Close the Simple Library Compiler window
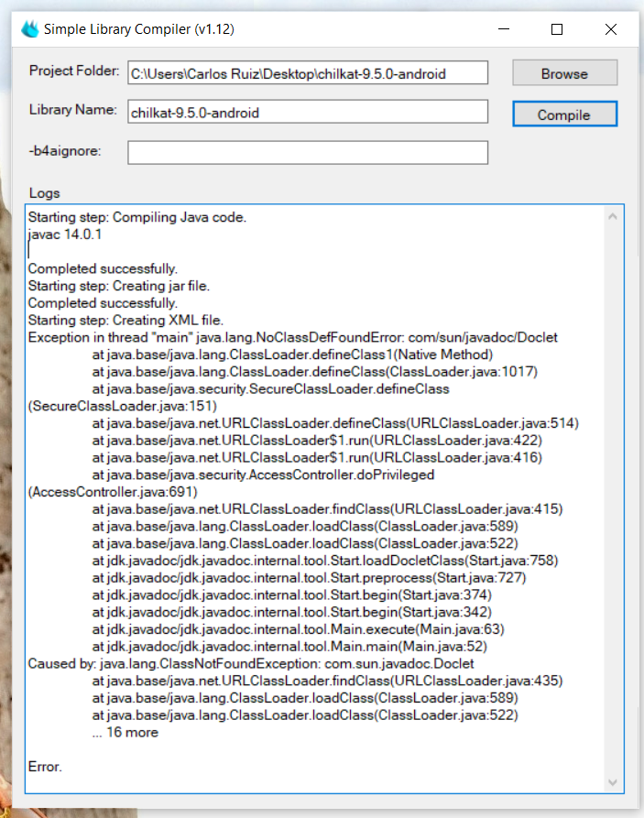644x818 pixels. pos(611,29)
